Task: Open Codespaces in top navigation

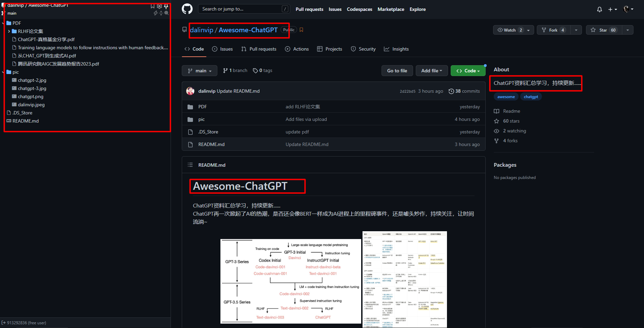Action: (x=359, y=9)
